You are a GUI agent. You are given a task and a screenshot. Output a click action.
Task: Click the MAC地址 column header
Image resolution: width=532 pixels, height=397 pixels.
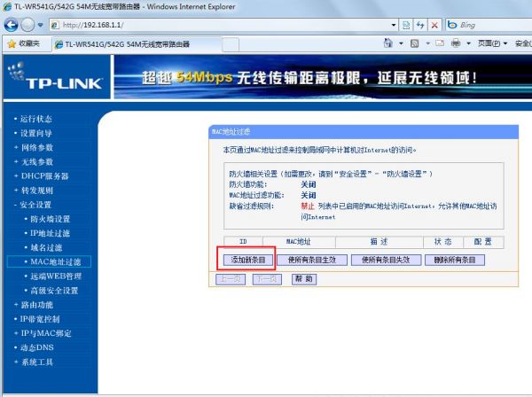pyautogui.click(x=298, y=241)
